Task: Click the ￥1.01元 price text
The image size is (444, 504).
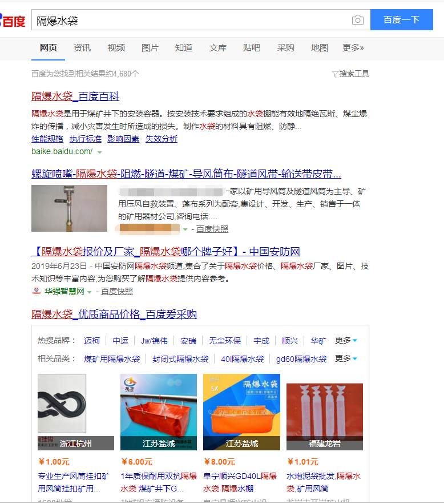Action: (x=302, y=462)
